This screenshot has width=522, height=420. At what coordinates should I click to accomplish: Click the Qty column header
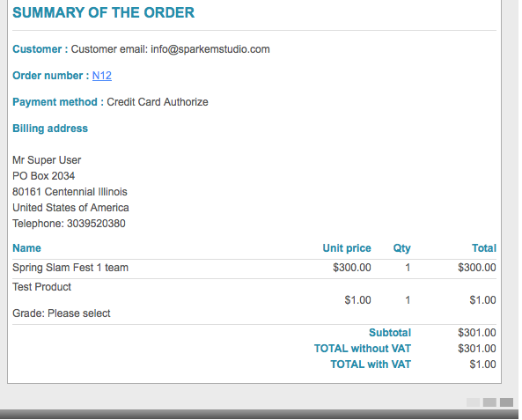tap(401, 248)
